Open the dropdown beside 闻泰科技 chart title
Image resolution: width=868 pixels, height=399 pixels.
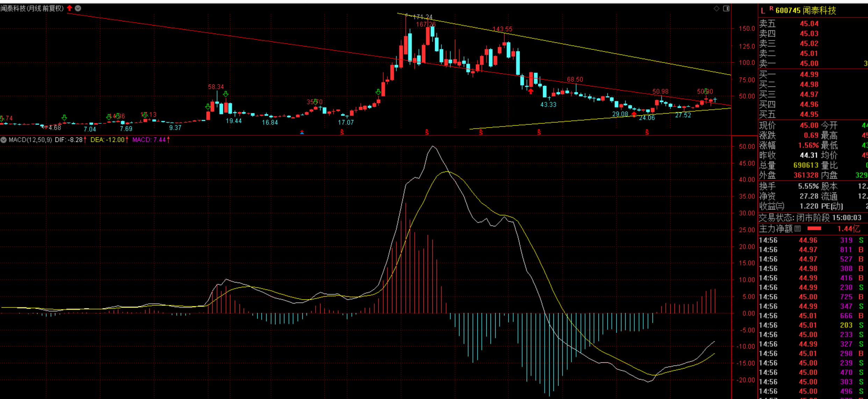click(x=78, y=8)
